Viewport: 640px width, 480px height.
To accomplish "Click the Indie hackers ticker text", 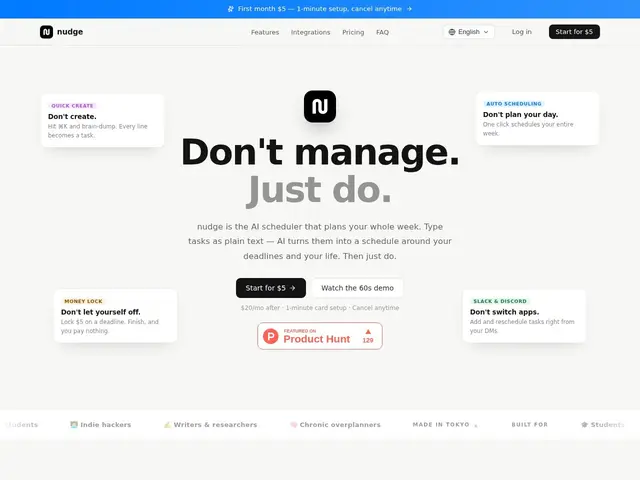I will [106, 424].
